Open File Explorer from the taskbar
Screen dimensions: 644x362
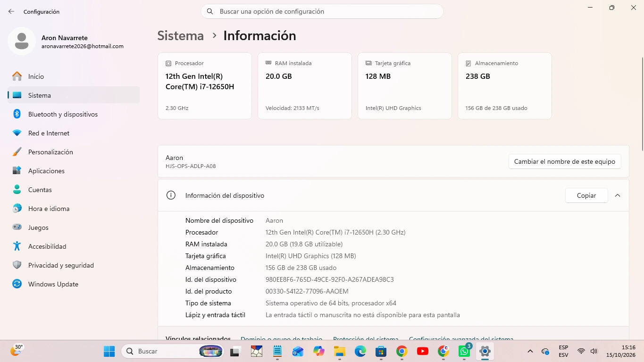pyautogui.click(x=339, y=351)
